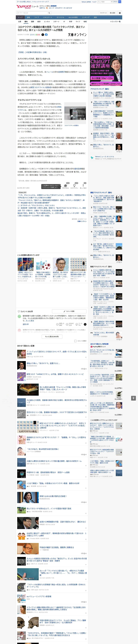The height and width of the screenshot is (644, 138).
Task: Click the Yahoo! JAPAN News logo
Action: tap(27, 7)
